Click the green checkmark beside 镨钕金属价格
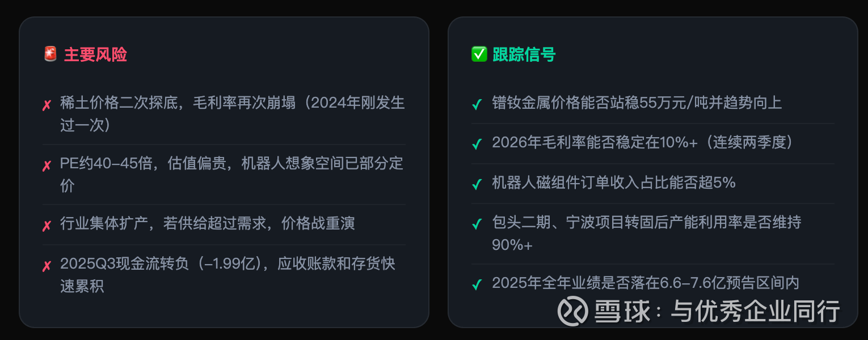Viewport: 868px width, 340px height. click(x=477, y=105)
